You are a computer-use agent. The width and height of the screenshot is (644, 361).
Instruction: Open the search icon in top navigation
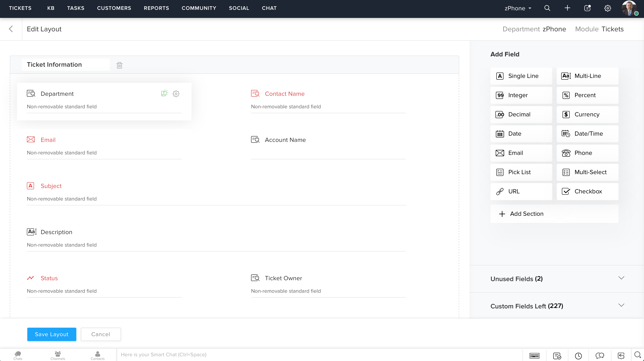click(547, 8)
